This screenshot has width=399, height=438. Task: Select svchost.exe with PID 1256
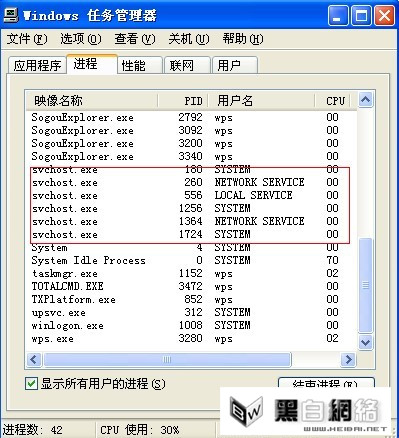(x=192, y=208)
